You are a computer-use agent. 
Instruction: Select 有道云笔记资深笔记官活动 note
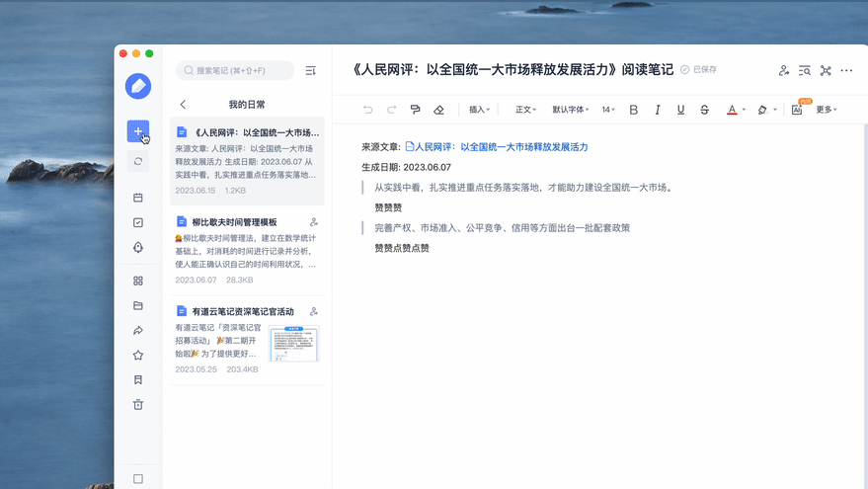(247, 340)
